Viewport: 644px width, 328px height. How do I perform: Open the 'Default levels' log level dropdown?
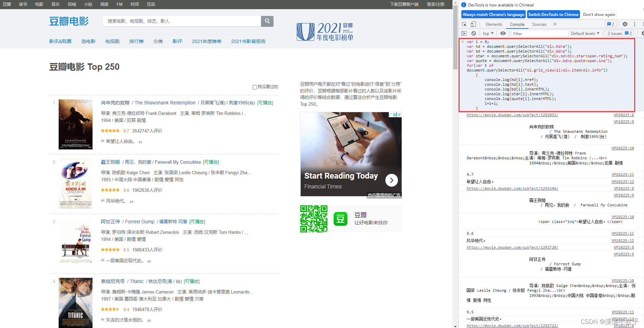pos(585,33)
